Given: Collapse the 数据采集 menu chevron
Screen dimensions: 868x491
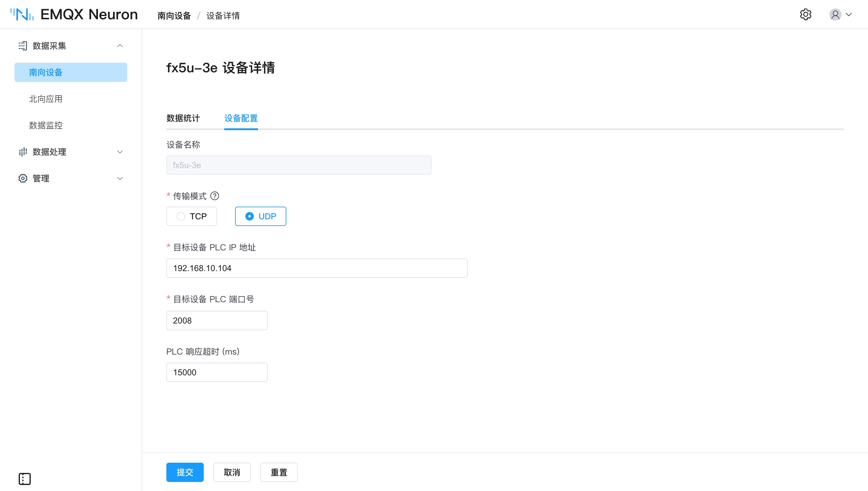Looking at the screenshot, I should coord(120,46).
